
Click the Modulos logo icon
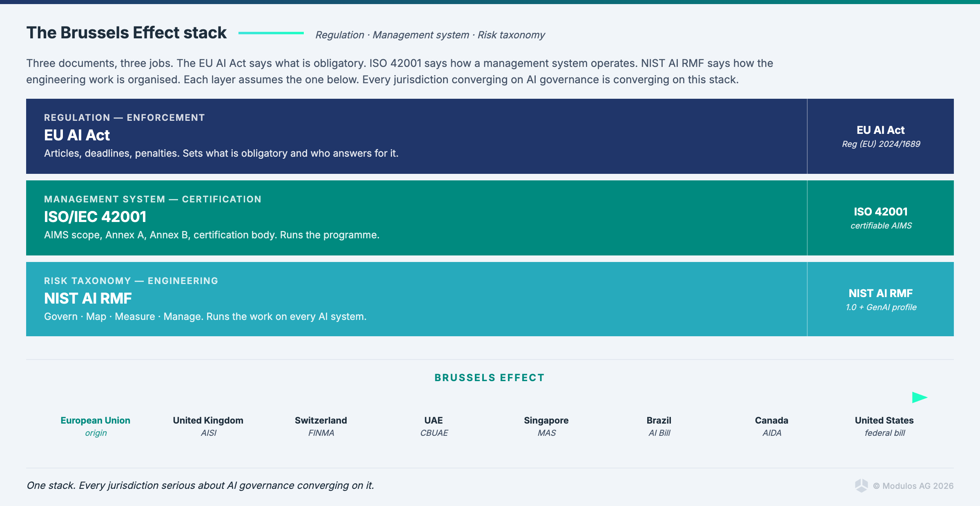(x=861, y=486)
